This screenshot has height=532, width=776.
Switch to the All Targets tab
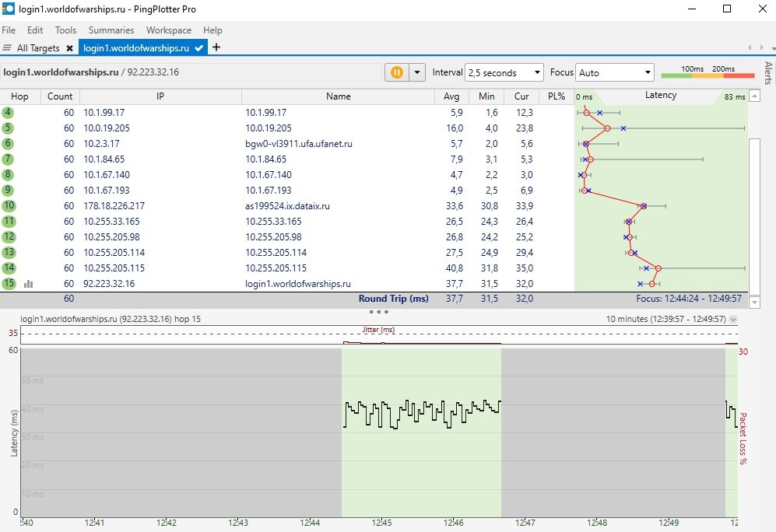coord(38,48)
